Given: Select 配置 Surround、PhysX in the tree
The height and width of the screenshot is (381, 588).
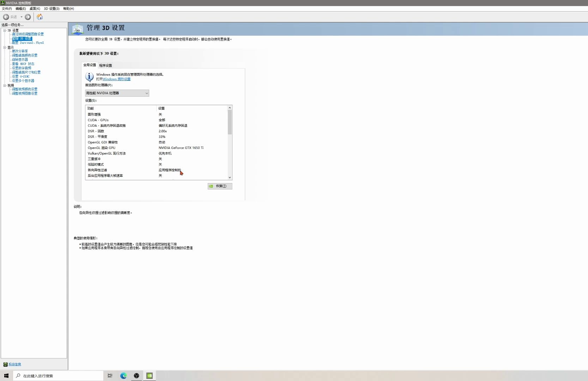Looking at the screenshot, I should tap(28, 43).
